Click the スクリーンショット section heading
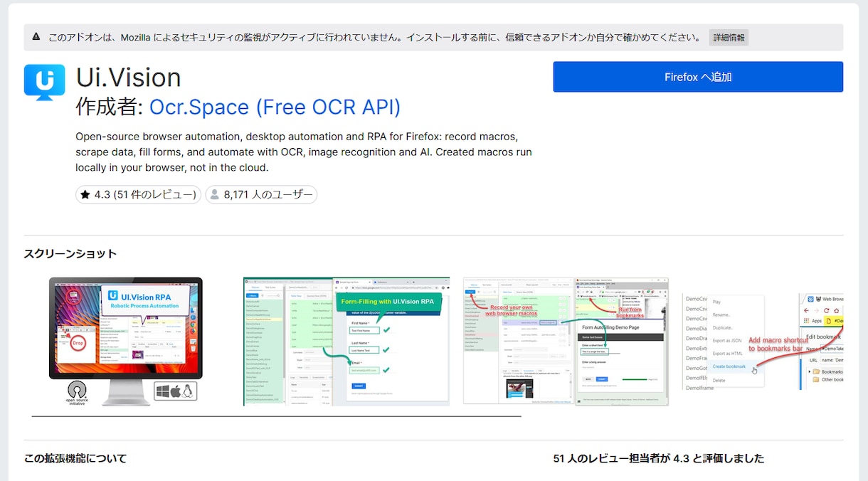The height and width of the screenshot is (481, 868). coord(70,254)
